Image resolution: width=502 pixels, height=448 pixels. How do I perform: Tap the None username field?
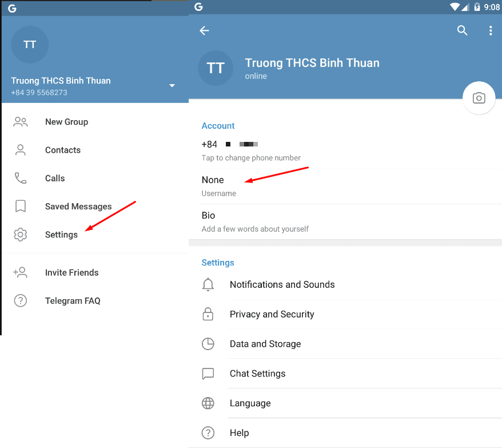pyautogui.click(x=345, y=186)
